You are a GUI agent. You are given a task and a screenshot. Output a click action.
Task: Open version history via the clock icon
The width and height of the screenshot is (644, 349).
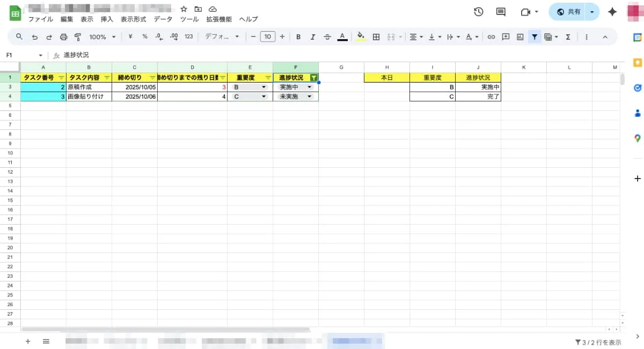tap(478, 11)
